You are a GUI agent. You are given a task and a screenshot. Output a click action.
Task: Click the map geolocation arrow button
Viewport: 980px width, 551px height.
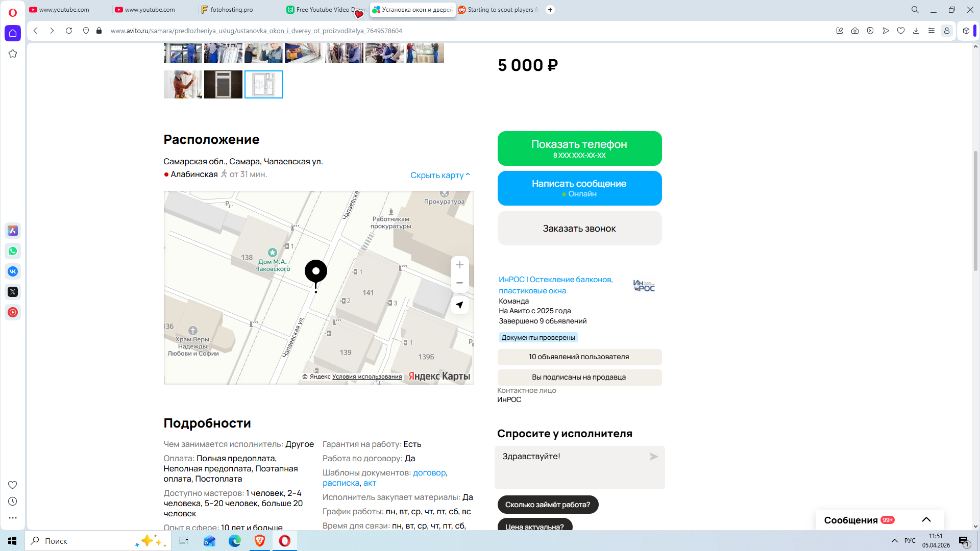[x=459, y=305]
